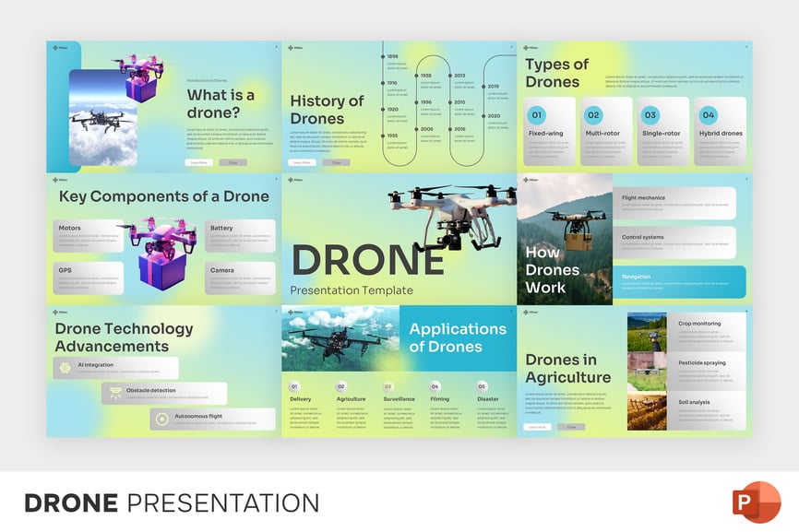The width and height of the screenshot is (799, 532).
Task: Click the Autonomous flight circle icon
Action: [162, 419]
